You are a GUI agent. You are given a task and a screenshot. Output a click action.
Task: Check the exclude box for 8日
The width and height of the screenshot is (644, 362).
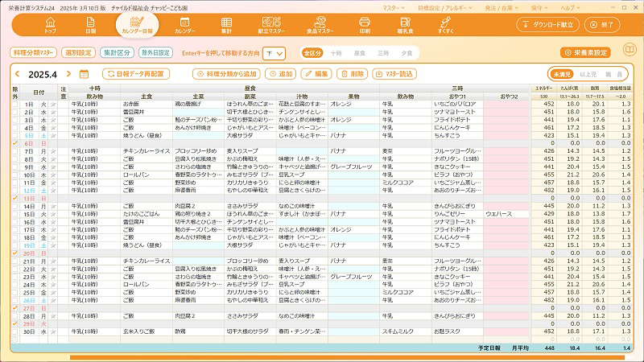point(15,159)
